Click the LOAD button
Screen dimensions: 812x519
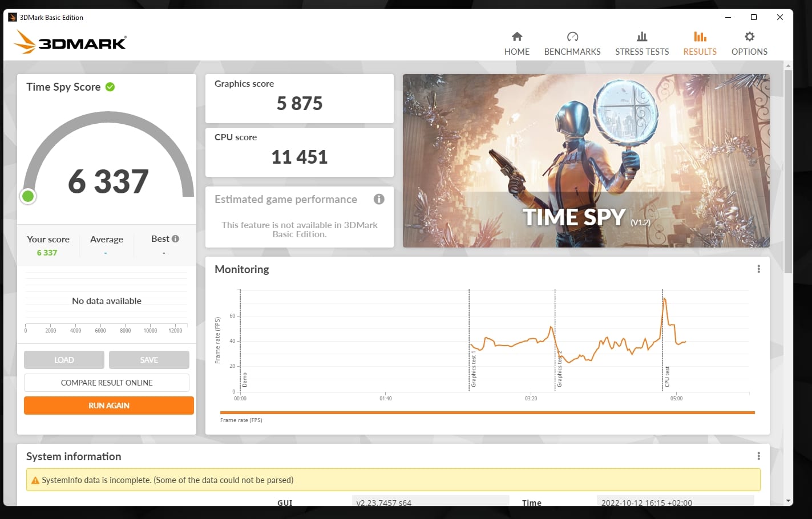point(64,360)
